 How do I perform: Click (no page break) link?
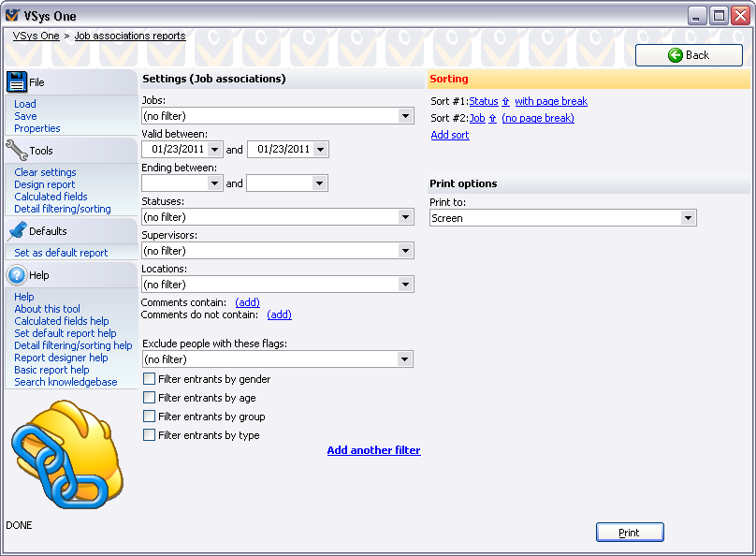tap(538, 118)
